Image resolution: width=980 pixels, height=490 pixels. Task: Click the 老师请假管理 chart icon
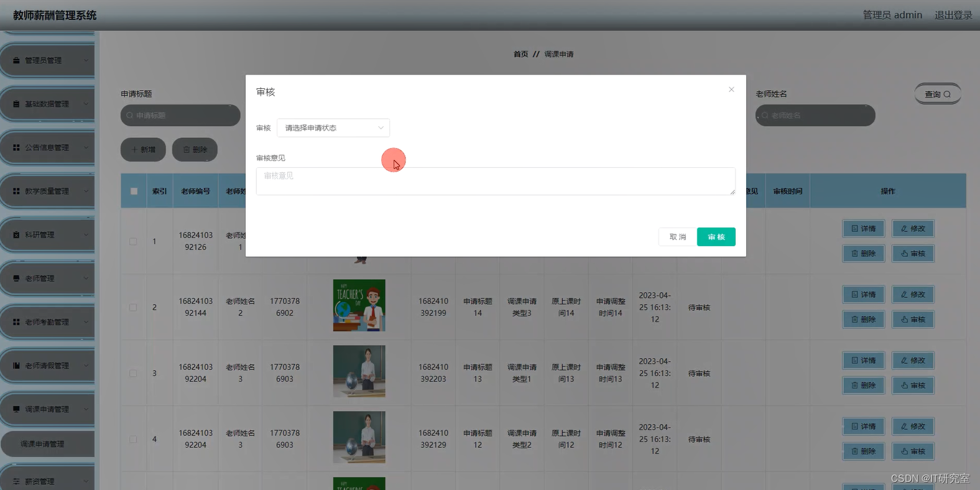point(16,365)
